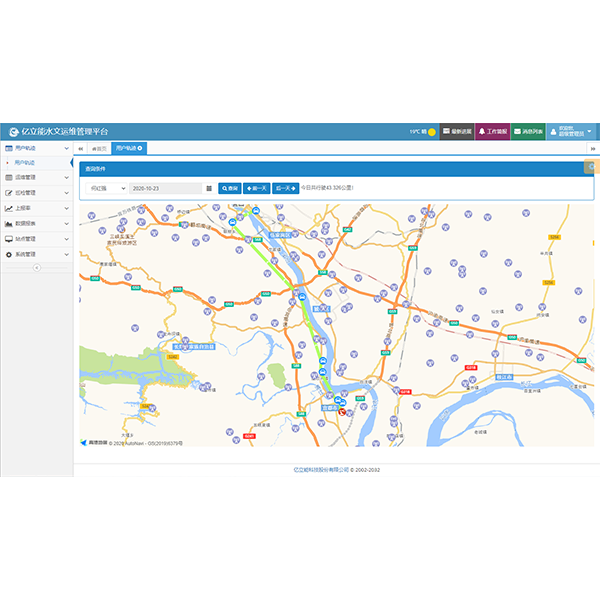Click the envelope icon on 消息列表
This screenshot has width=600, height=600.
point(517,131)
